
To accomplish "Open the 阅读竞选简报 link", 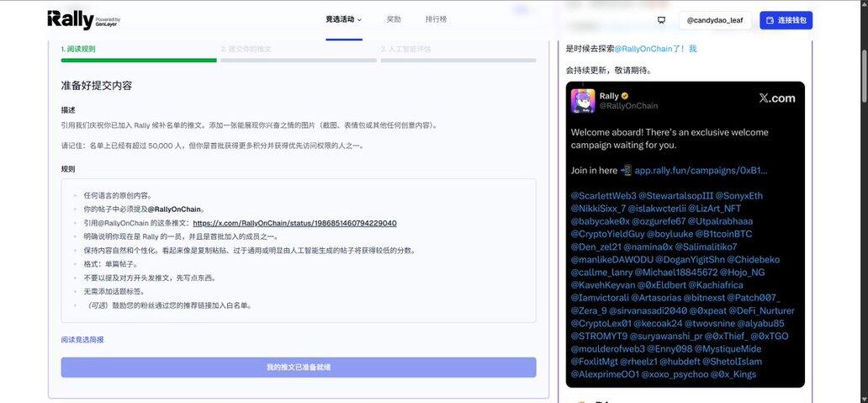I will pos(82,340).
